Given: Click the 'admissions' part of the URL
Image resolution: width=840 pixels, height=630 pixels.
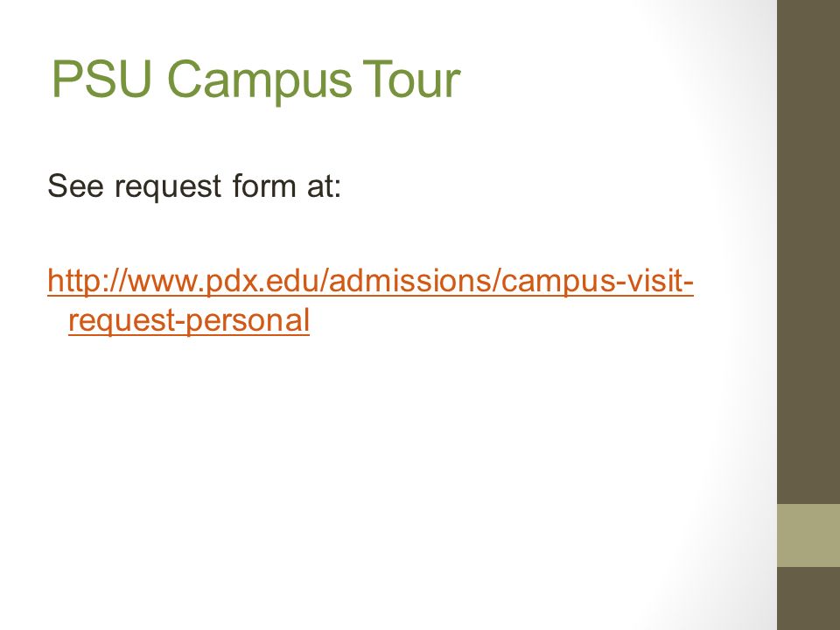Looking at the screenshot, I should coord(409,280).
